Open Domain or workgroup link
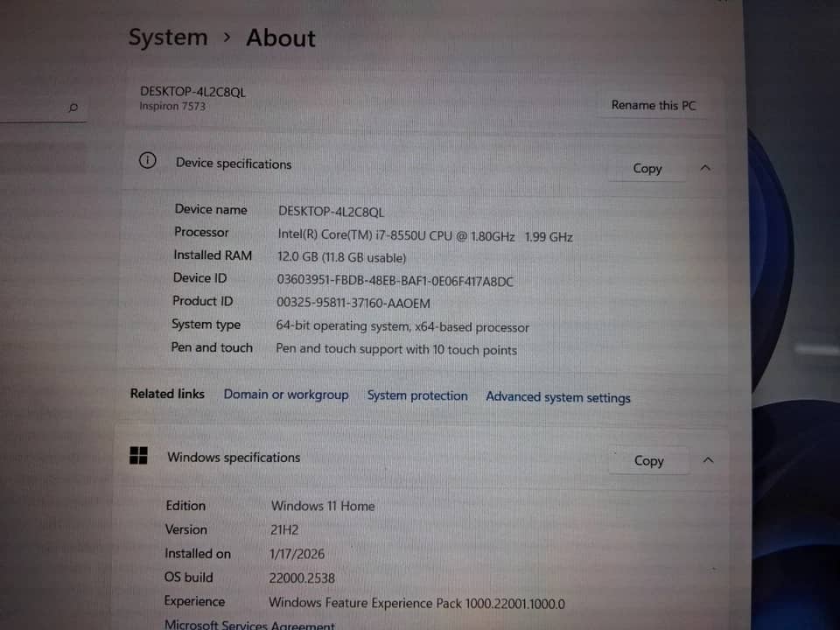 [x=286, y=395]
